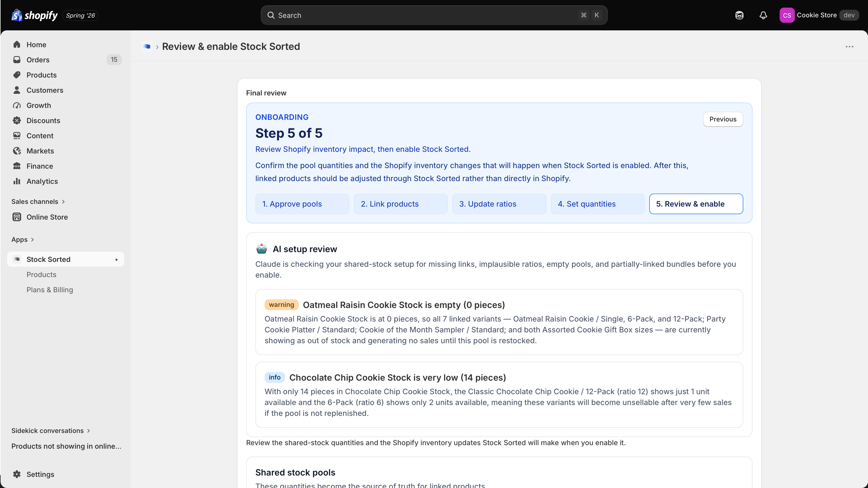Click the Shopify logo
This screenshot has height=488, width=868.
coord(34,15)
